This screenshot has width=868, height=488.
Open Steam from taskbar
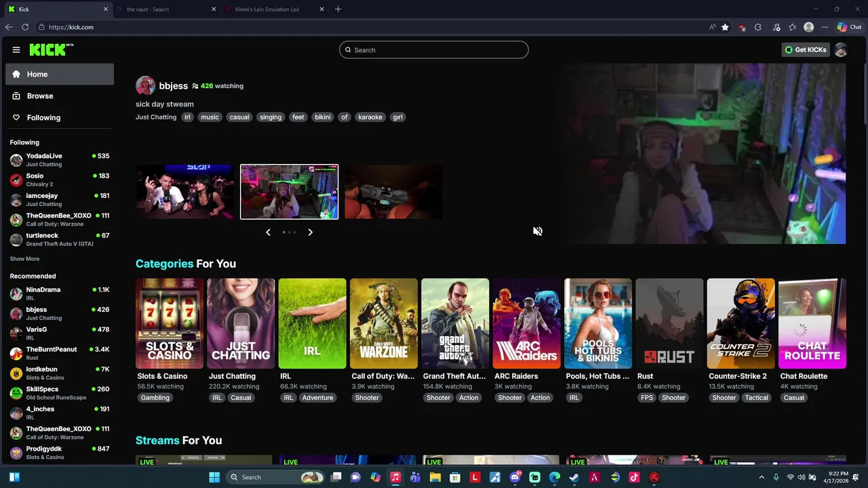click(x=574, y=477)
